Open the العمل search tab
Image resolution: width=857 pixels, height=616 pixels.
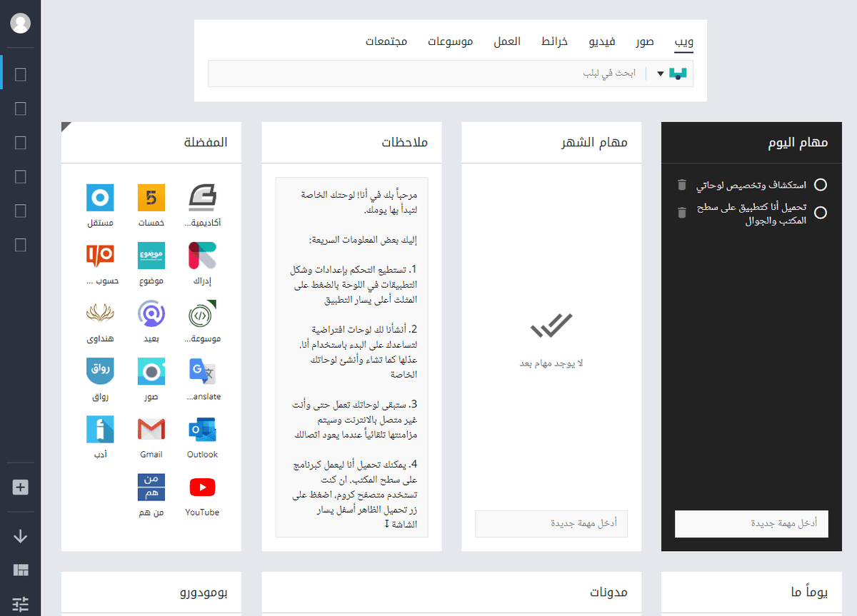click(507, 41)
